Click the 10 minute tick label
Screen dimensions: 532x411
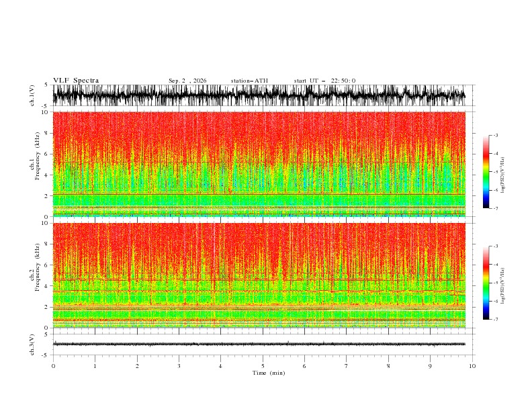[x=472, y=366]
